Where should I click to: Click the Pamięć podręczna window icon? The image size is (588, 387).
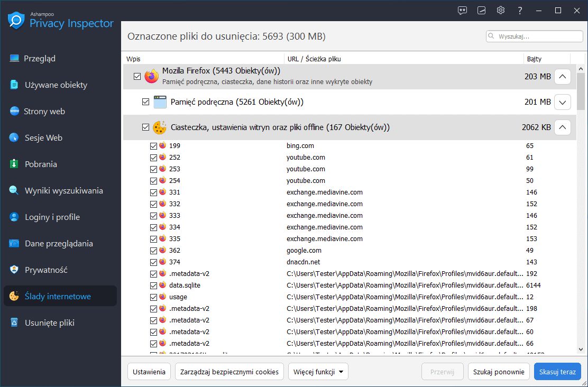pyautogui.click(x=160, y=102)
